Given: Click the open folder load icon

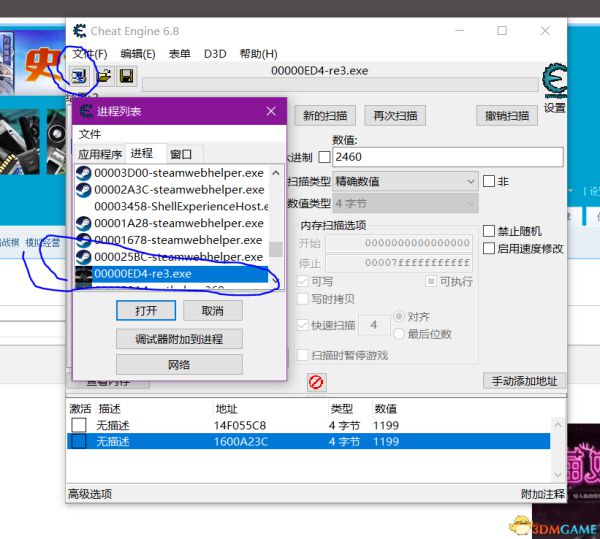Looking at the screenshot, I should point(104,75).
